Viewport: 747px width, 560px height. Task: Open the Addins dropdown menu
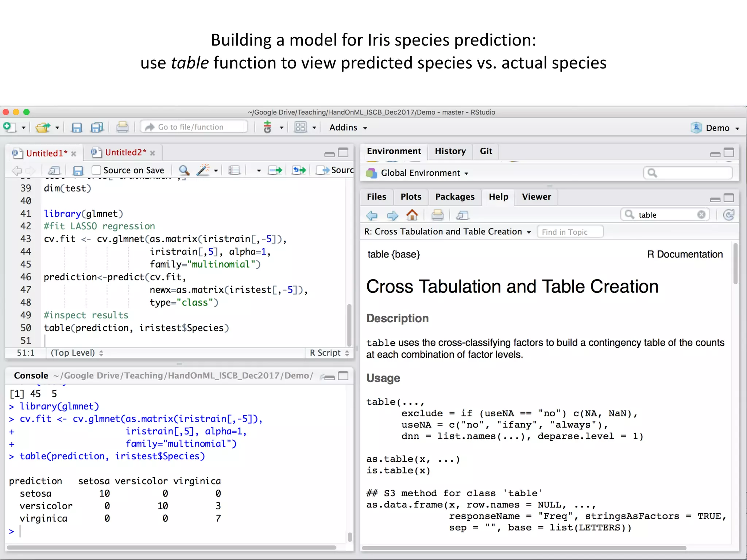pos(348,128)
